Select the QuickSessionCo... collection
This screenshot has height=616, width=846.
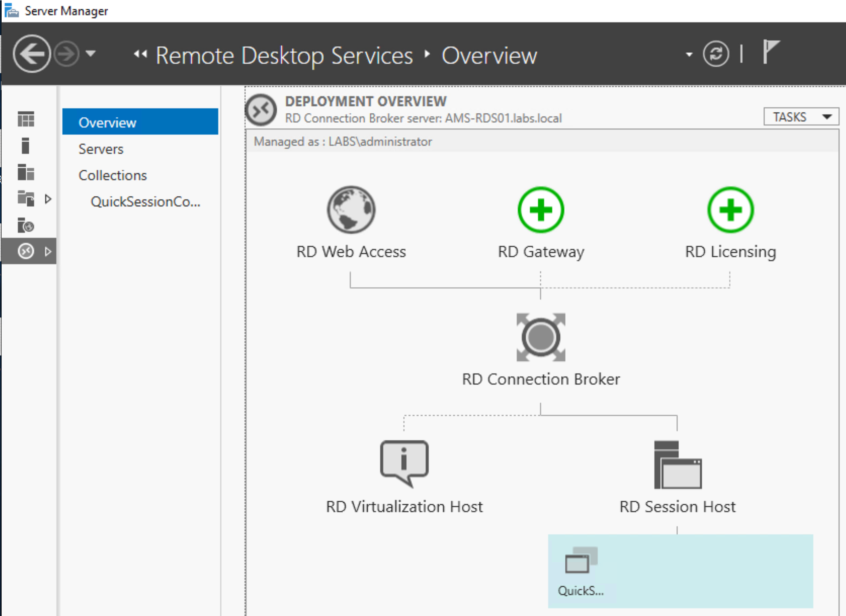[x=145, y=202]
